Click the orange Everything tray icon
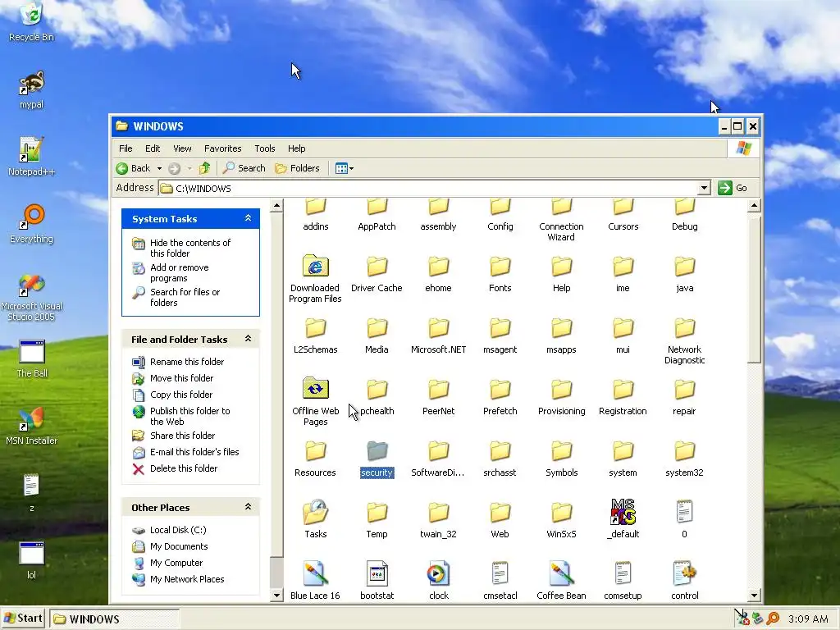The height and width of the screenshot is (630, 840). (773, 619)
